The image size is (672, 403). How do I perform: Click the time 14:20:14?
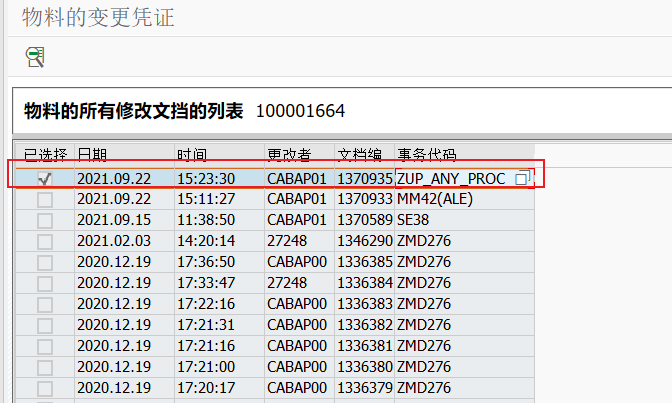[206, 241]
